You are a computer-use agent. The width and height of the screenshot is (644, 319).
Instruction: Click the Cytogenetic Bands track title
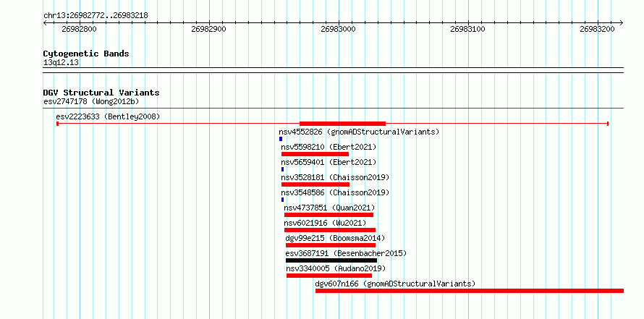pos(86,54)
